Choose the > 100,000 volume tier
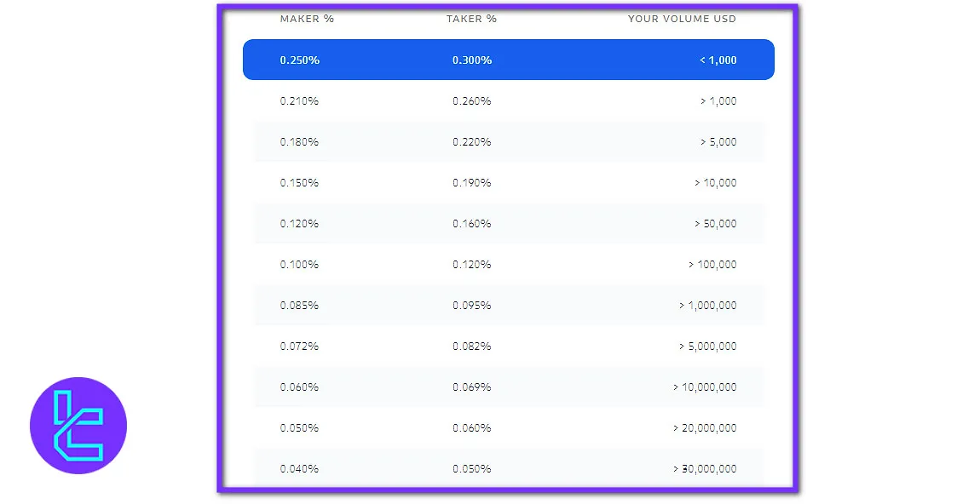This screenshot has width=980, height=504. 712,265
